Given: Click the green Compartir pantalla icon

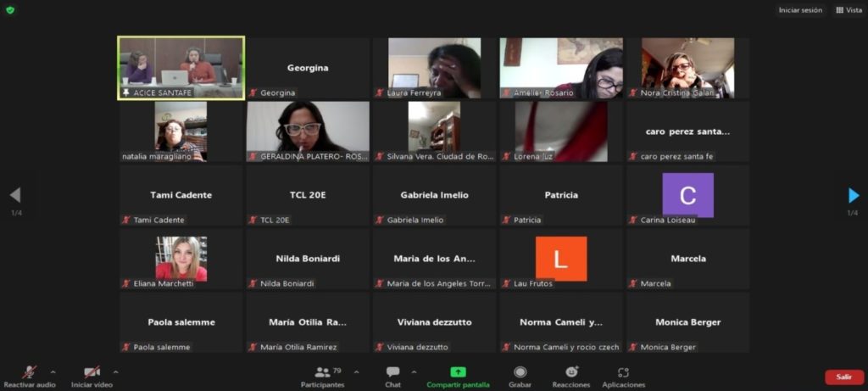Looking at the screenshot, I should click(458, 372).
